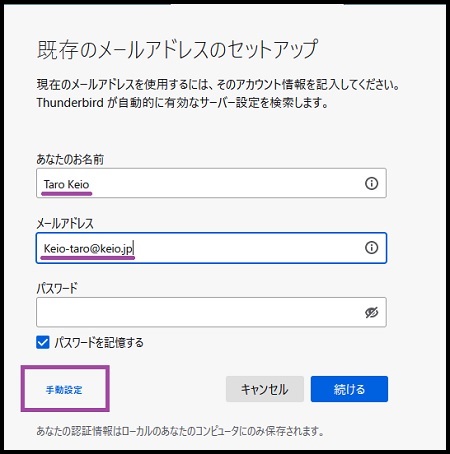Click the blue 続ける button
Viewport: 450px width, 454px height.
click(349, 389)
